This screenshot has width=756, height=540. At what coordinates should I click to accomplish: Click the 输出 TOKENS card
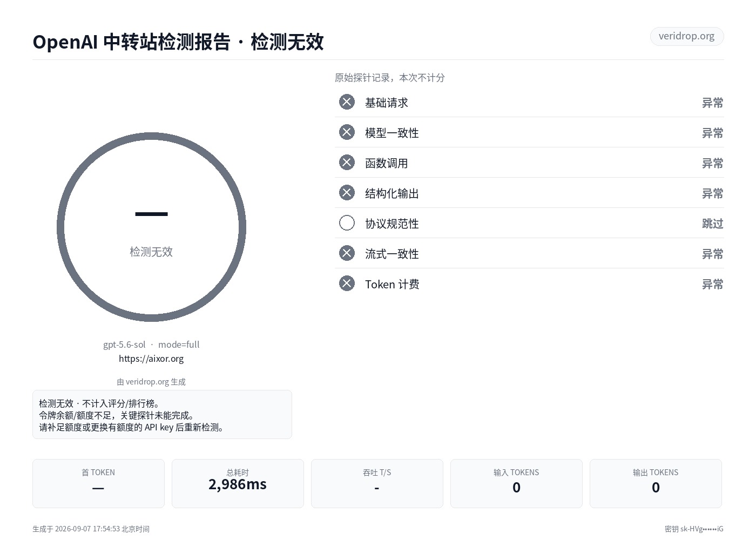(656, 483)
